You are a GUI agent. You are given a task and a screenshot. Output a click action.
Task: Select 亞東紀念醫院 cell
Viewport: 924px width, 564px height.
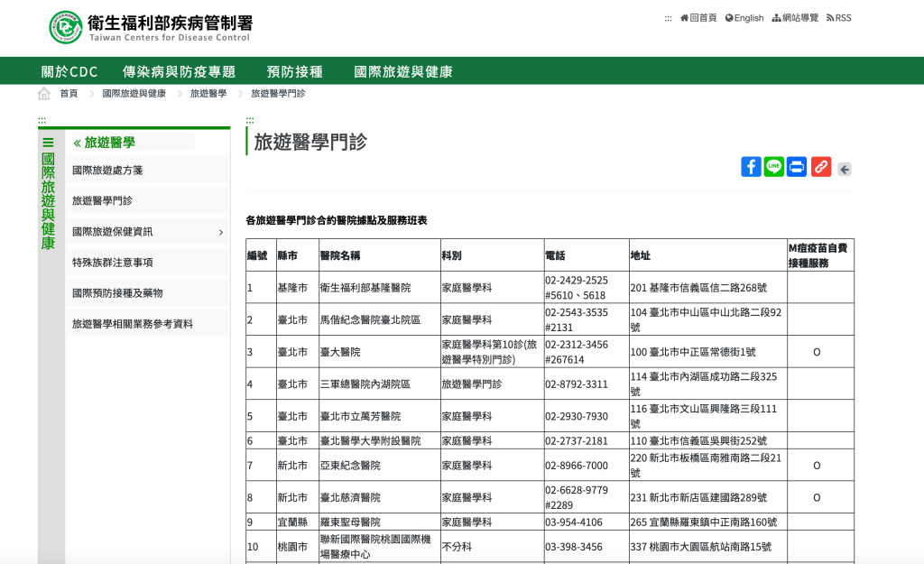coord(380,465)
